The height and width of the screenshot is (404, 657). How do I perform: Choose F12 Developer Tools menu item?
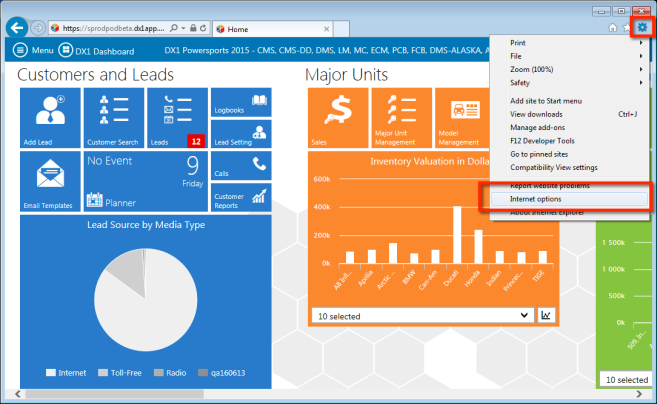click(x=570, y=141)
